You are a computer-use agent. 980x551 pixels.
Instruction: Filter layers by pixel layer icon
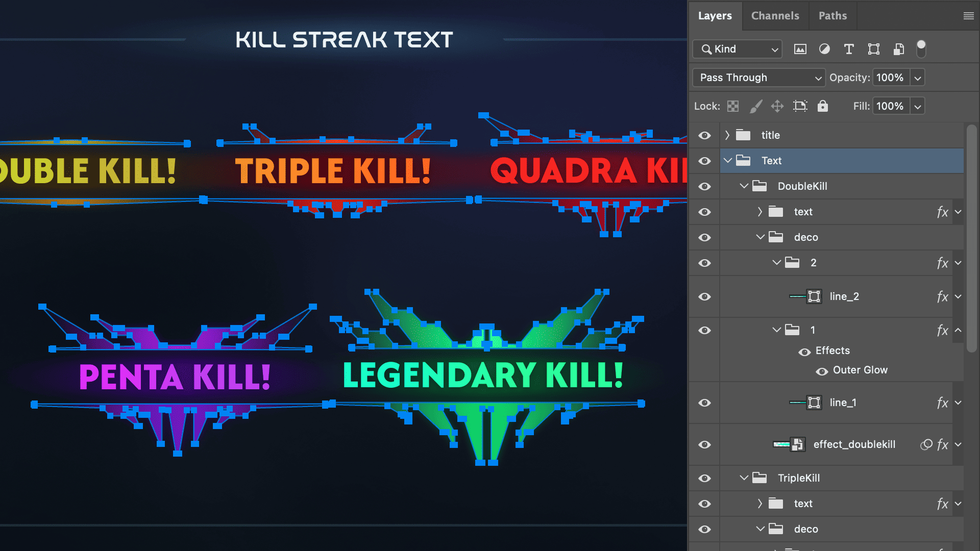(800, 49)
